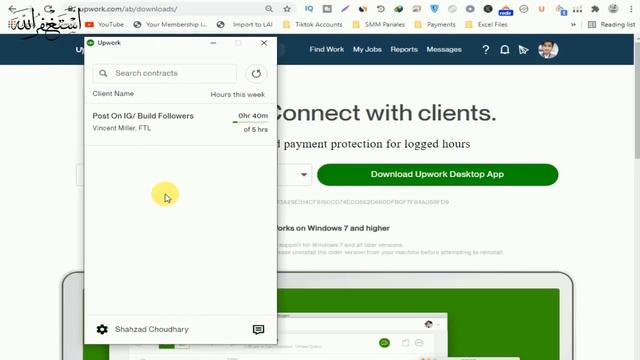Click the browser back arrow
Image resolution: width=640 pixels, height=360 pixels.
(12, 9)
